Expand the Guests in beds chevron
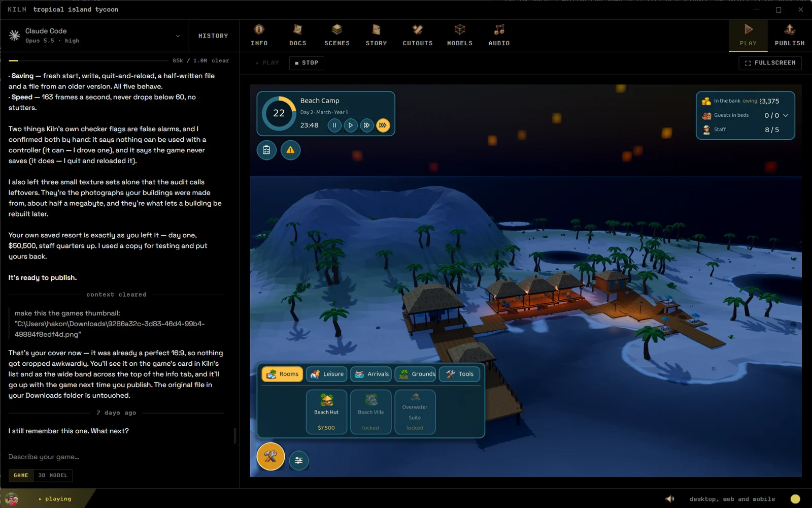Image resolution: width=812 pixels, height=508 pixels. point(786,115)
